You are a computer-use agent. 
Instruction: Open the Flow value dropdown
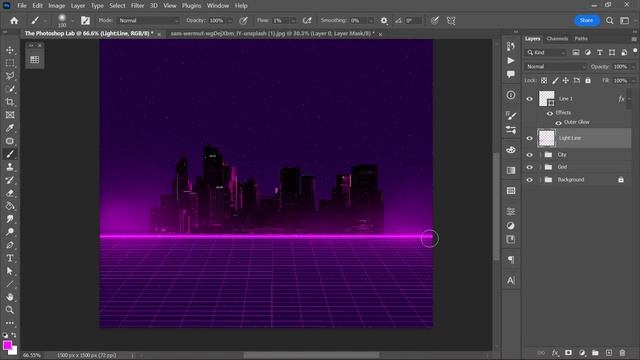pos(293,20)
